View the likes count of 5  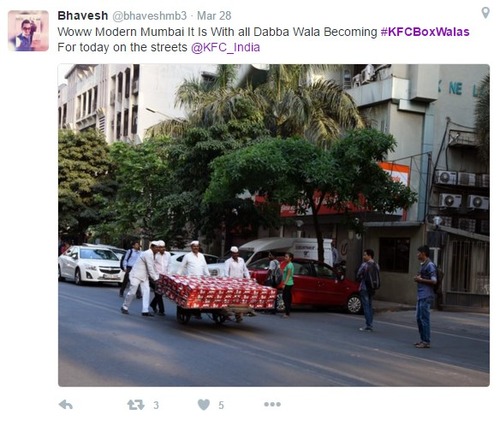click(221, 405)
